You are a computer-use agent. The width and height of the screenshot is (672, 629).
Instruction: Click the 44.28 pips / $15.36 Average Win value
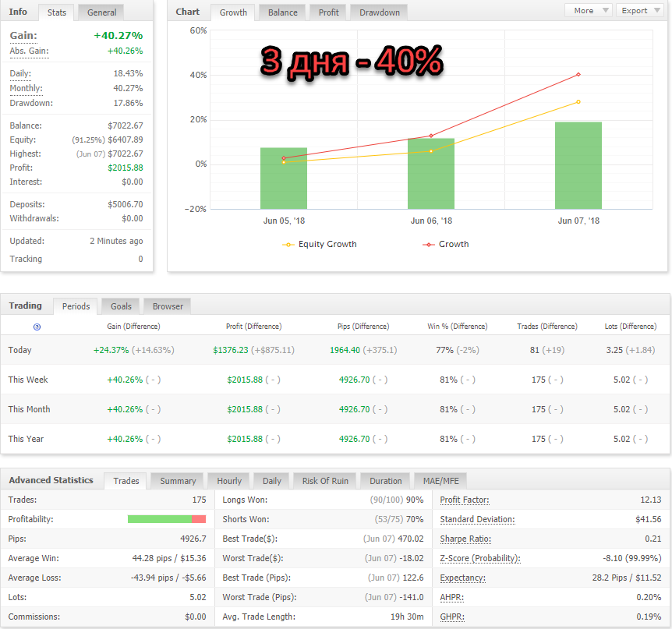(x=169, y=558)
